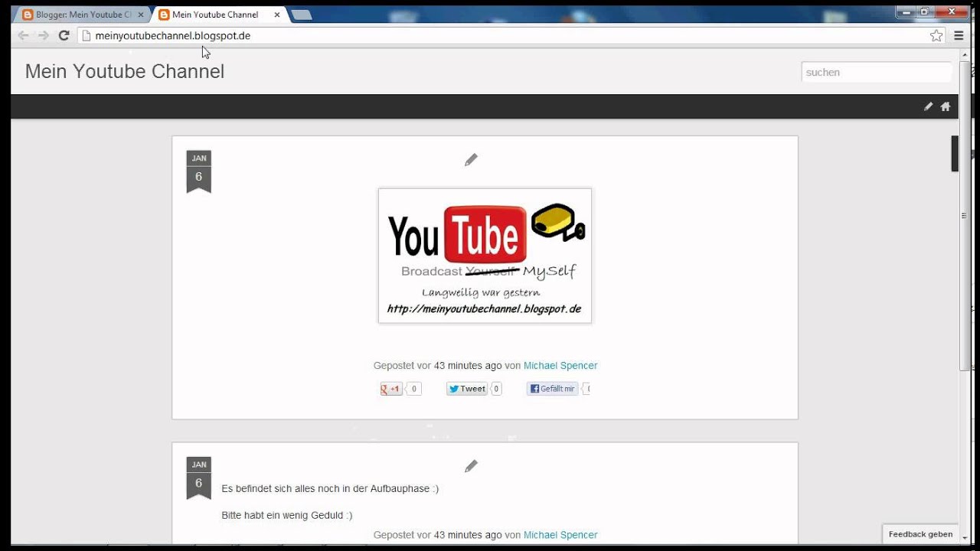Click the dark blog scroll handle

click(955, 153)
